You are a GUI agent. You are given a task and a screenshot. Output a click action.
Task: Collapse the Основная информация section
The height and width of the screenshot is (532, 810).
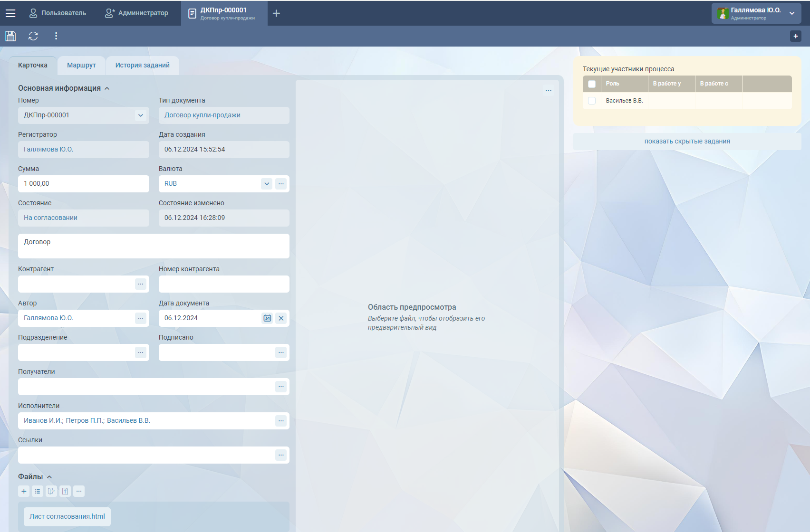[107, 88]
